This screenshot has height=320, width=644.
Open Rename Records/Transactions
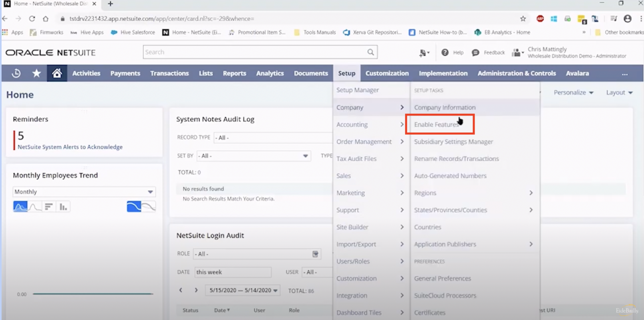pos(457,159)
